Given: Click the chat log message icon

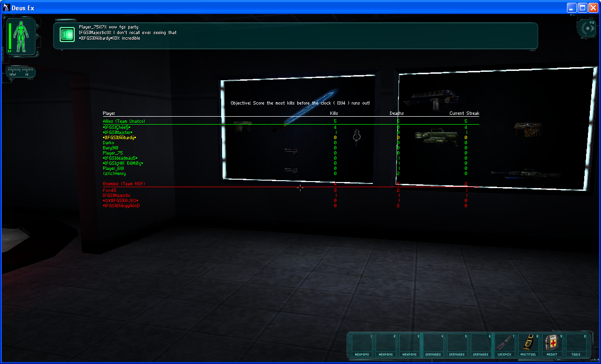Looking at the screenshot, I should click(x=67, y=34).
